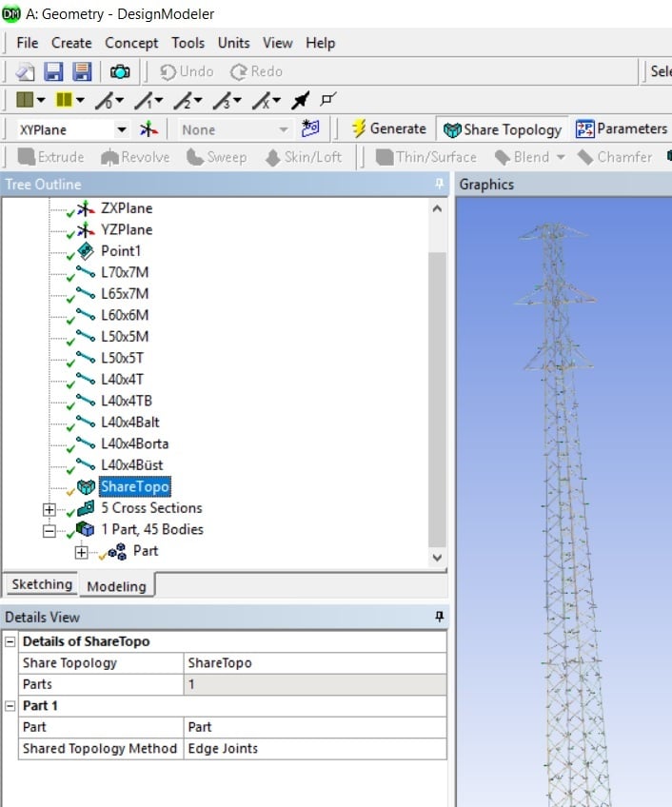Expand the Part node in tree
Screen dimensions: 672x807
[81, 552]
